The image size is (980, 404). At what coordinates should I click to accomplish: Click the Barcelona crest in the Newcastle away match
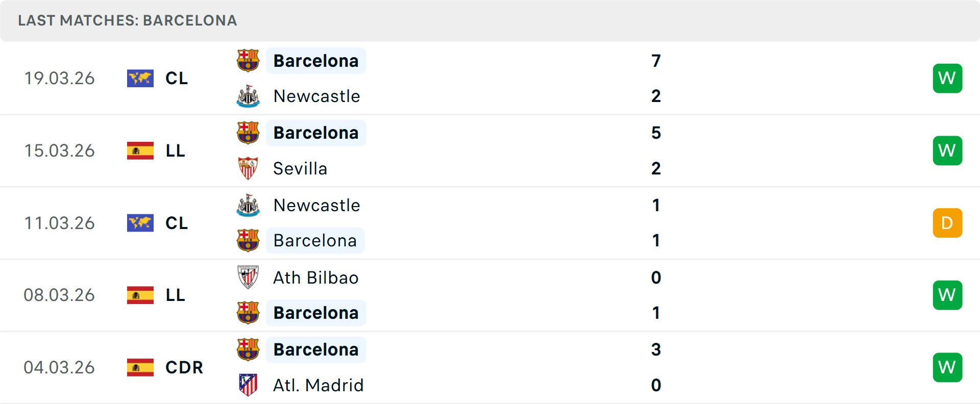[248, 240]
